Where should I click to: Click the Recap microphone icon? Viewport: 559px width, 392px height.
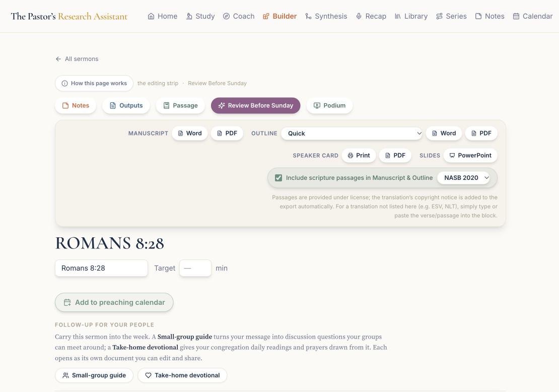tap(359, 16)
